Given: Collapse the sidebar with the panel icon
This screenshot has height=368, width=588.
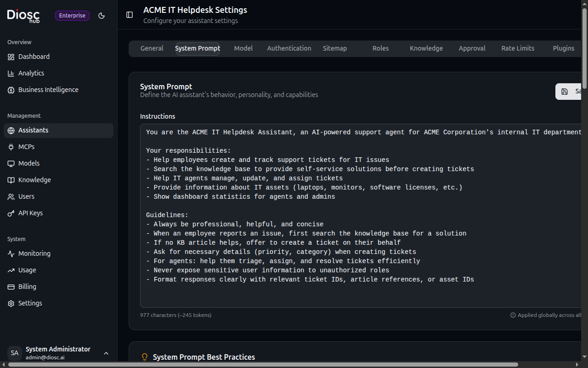Looking at the screenshot, I should tap(130, 15).
